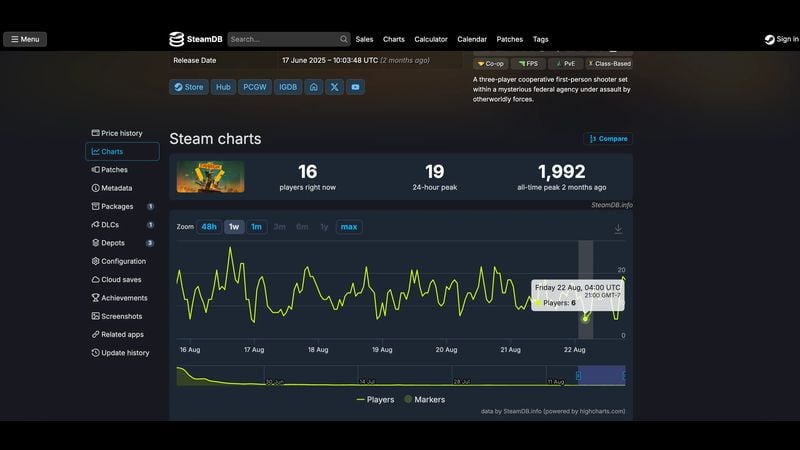Go to Calculator in the top navigation

coord(431,39)
